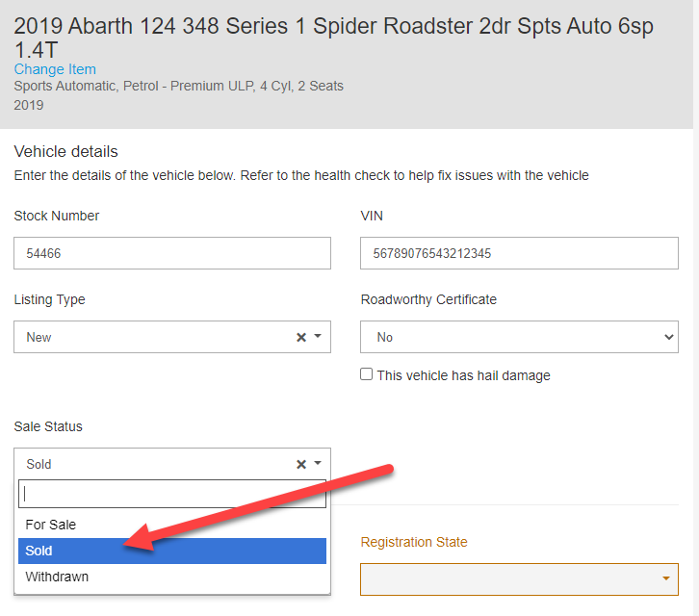Tick the hail damage checkbox

coord(367,374)
